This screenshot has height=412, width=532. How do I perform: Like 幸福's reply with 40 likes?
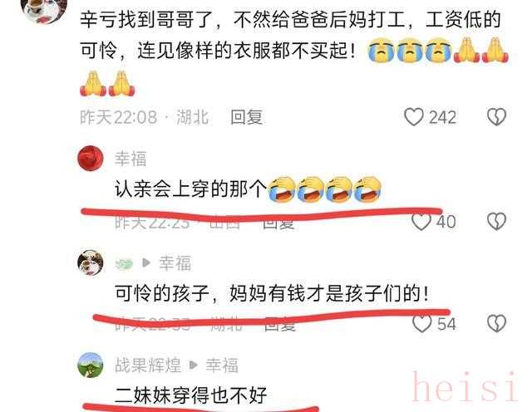coord(421,222)
